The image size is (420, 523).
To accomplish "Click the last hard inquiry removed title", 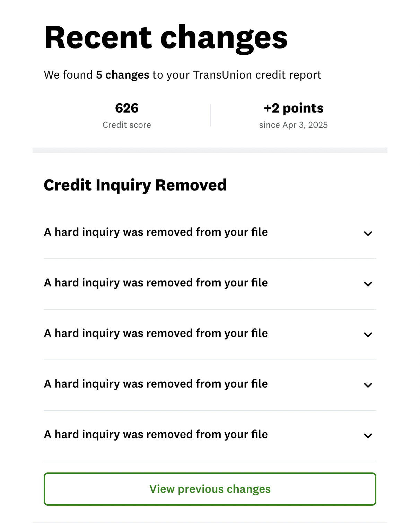I will (x=156, y=434).
